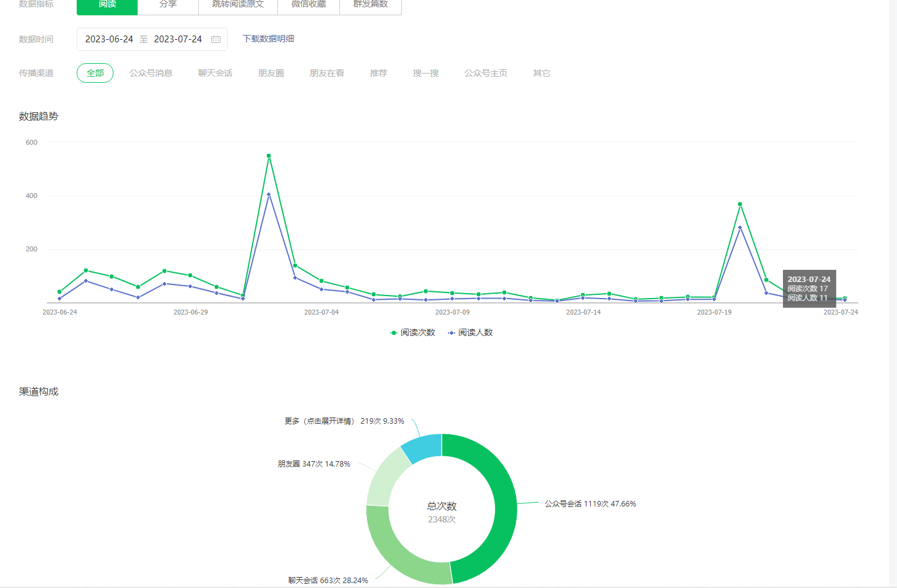
Task: Open the 微信收藏 metric tab
Action: coord(309,5)
